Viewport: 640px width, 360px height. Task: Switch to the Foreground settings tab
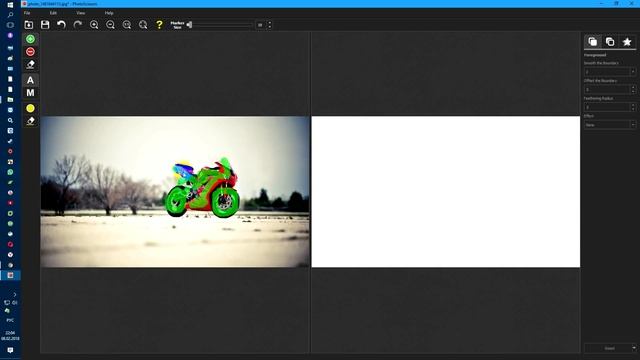pos(593,41)
